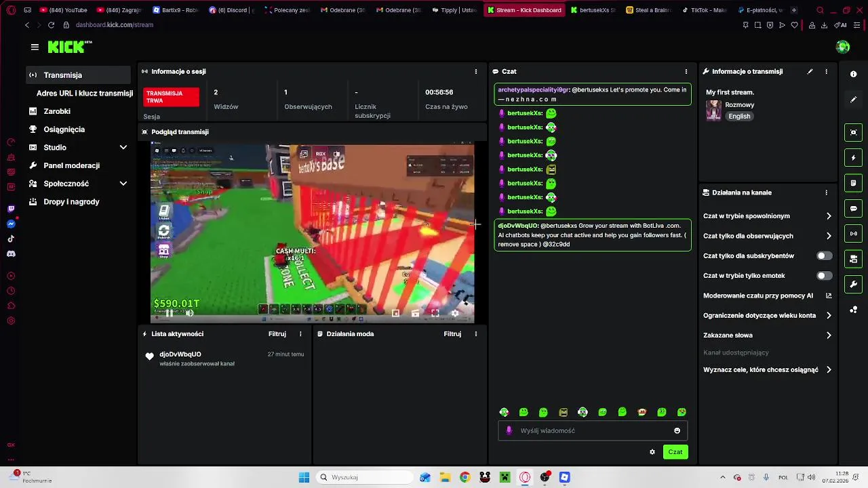The width and height of the screenshot is (868, 488).
Task: Open Moderowanie czatu przy pomocy AI link
Action: click(767, 296)
